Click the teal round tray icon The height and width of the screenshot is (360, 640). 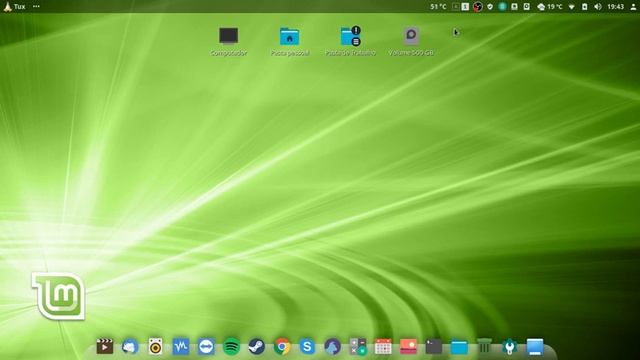(x=502, y=7)
